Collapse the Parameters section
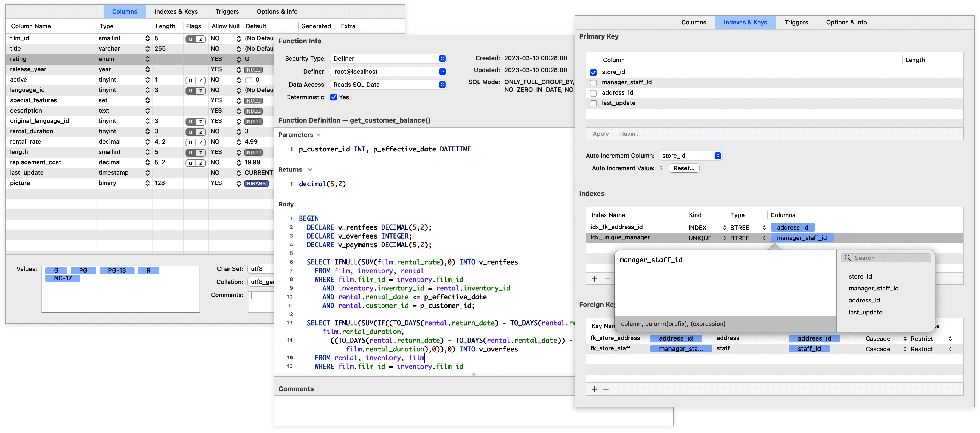Image resolution: width=980 pixels, height=433 pixels. pos(318,135)
